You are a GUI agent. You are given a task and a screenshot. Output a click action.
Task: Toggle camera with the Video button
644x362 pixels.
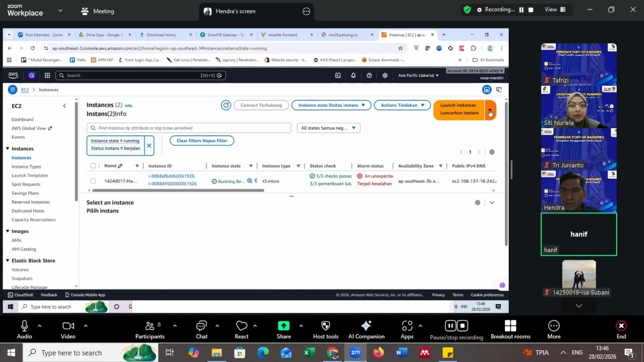(68, 329)
